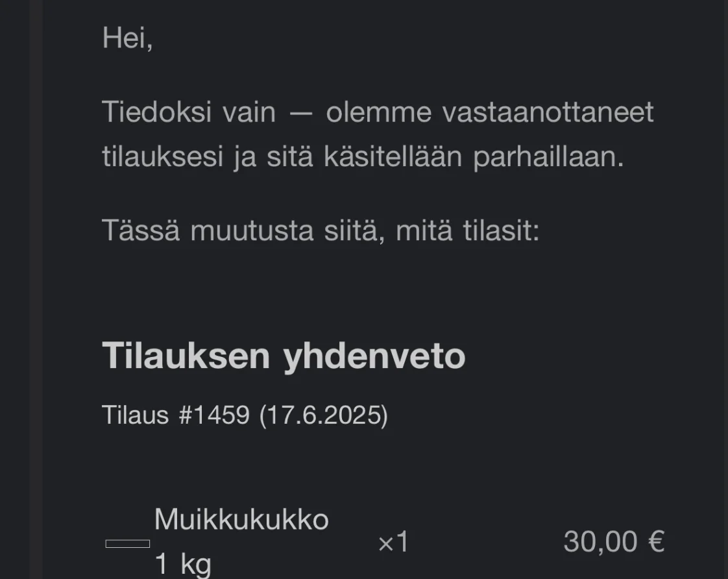Click the Muikkukukko product thumbnail image
728x579 pixels.
click(x=128, y=543)
